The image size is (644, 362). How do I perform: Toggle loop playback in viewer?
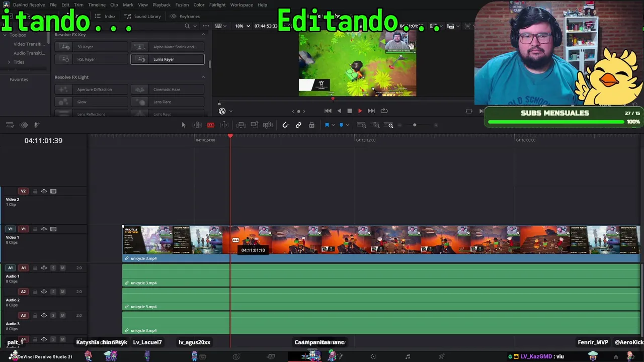click(384, 111)
